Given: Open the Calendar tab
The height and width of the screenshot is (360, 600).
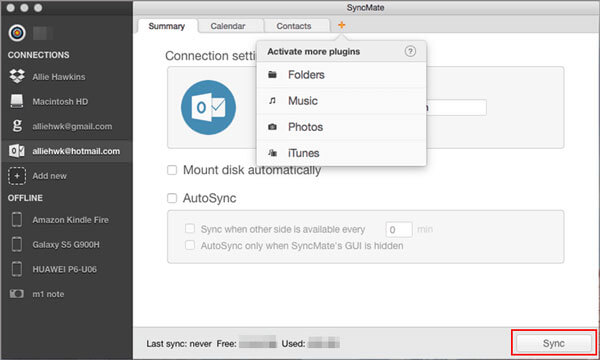Looking at the screenshot, I should point(228,26).
